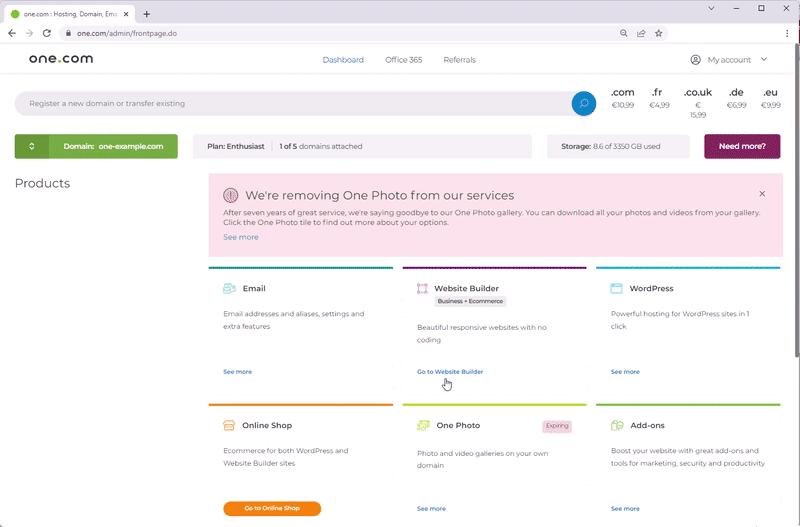
Task: Click the One Photo gallery icon
Action: pos(423,425)
